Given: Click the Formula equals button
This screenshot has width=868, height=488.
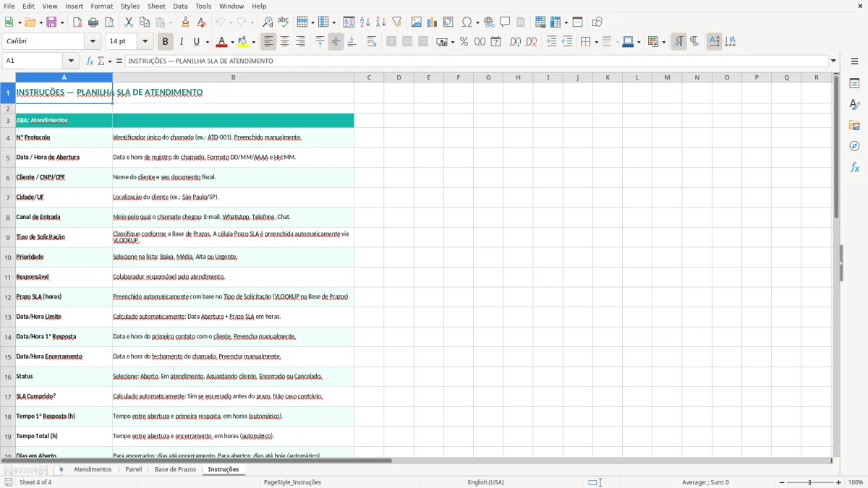Looking at the screenshot, I should click(119, 61).
